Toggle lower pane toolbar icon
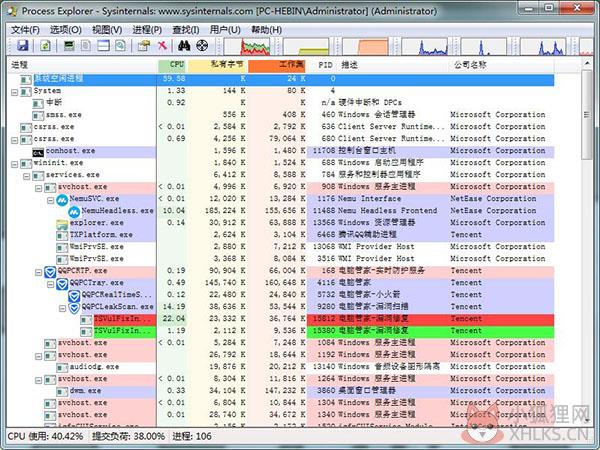 (103, 46)
